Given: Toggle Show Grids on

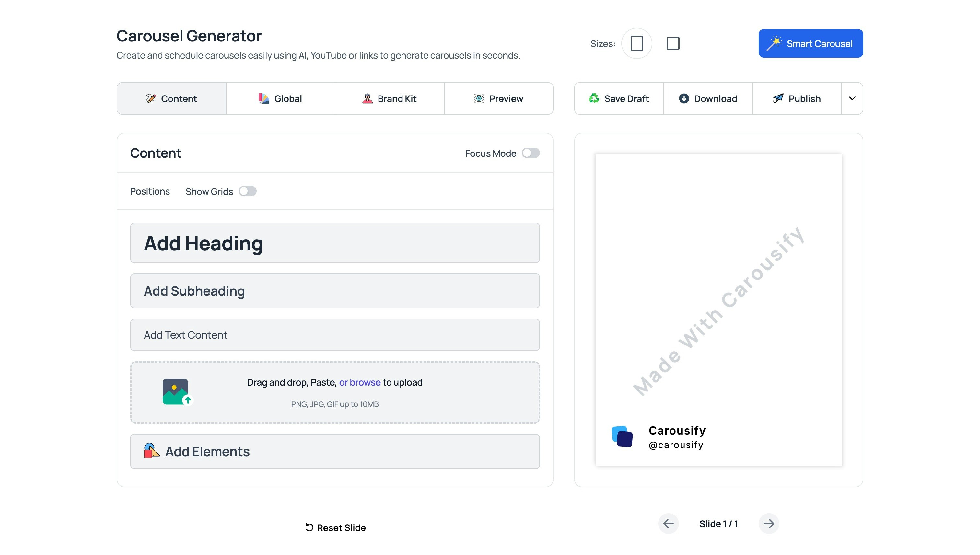Looking at the screenshot, I should [248, 191].
